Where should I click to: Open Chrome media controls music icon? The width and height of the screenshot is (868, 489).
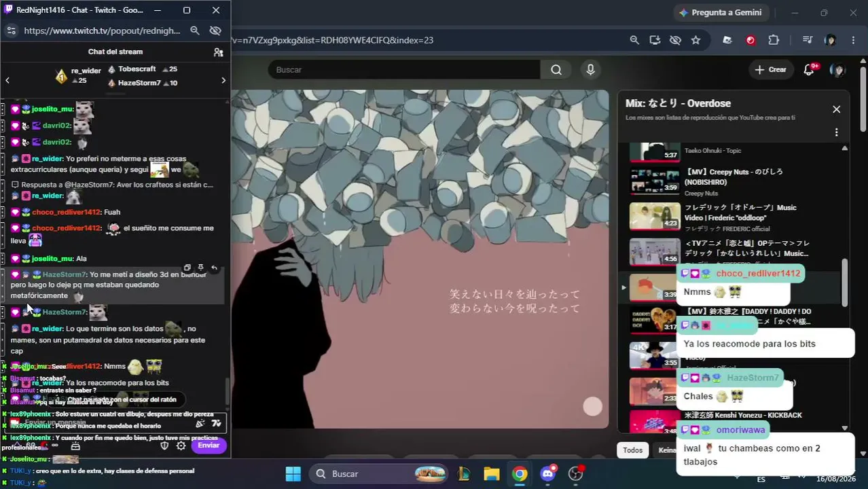807,40
